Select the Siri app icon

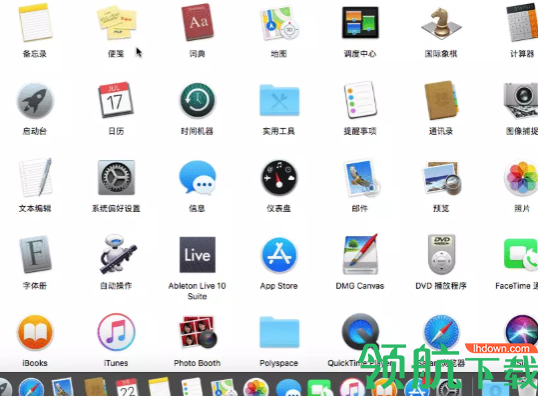click(522, 331)
